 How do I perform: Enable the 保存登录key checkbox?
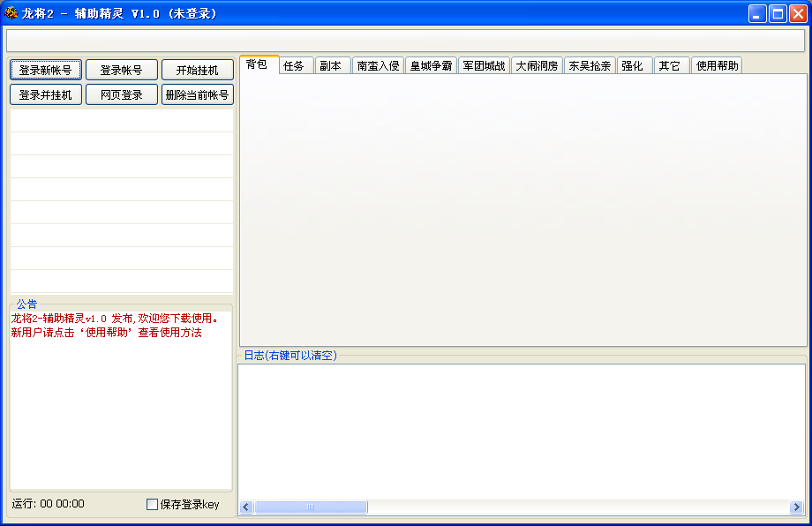click(x=152, y=504)
